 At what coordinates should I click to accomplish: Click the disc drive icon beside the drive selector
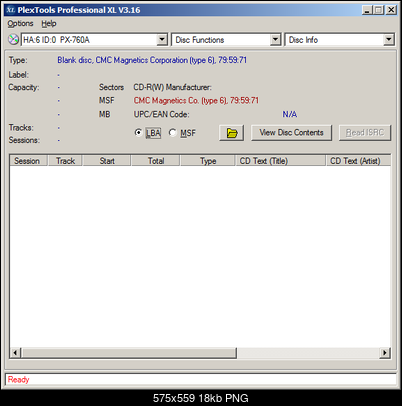13,39
